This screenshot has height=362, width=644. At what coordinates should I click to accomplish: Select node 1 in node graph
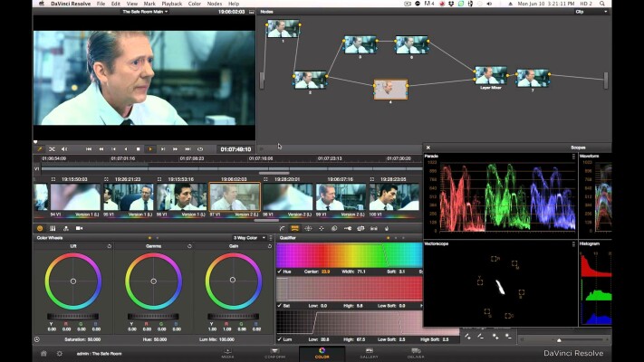click(283, 29)
